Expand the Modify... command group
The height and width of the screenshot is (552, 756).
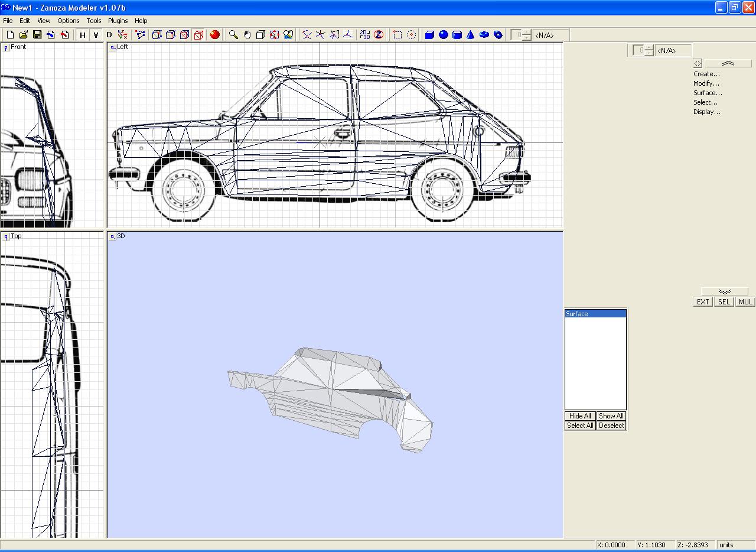point(706,83)
